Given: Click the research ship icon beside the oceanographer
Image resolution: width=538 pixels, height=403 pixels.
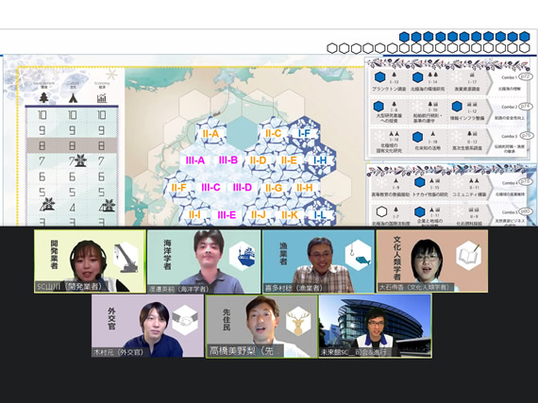Looking at the screenshot, I should [242, 256].
